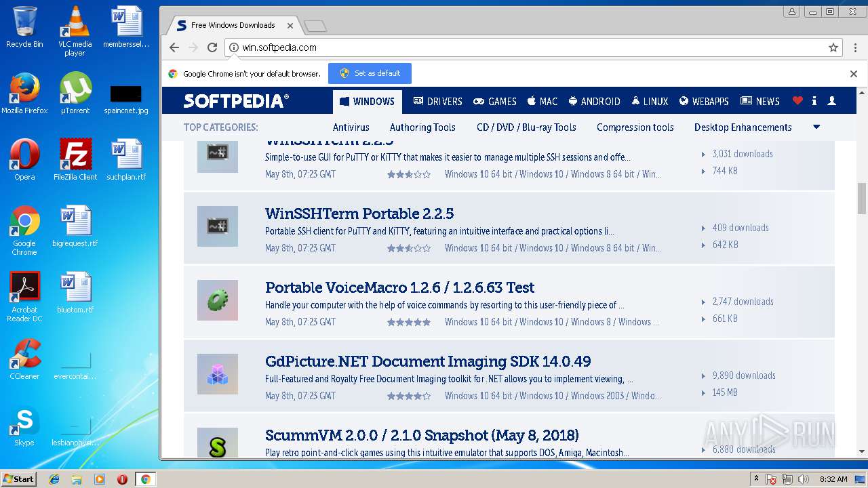Show hidden system tray icons
The image size is (868, 488).
click(x=757, y=479)
